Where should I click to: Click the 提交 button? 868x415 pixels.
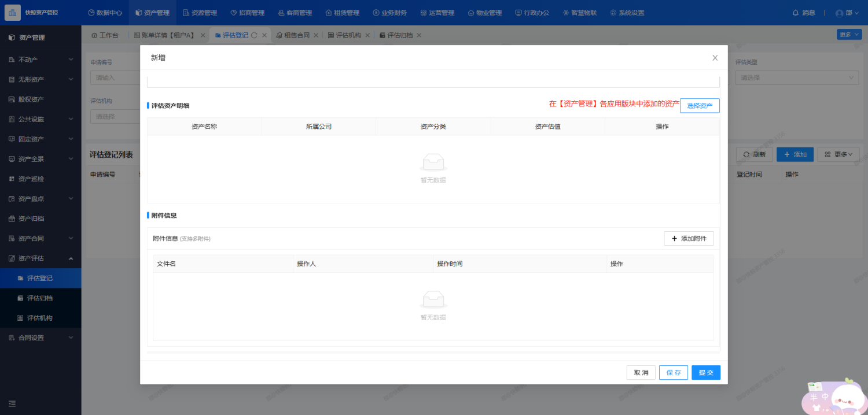pos(706,372)
